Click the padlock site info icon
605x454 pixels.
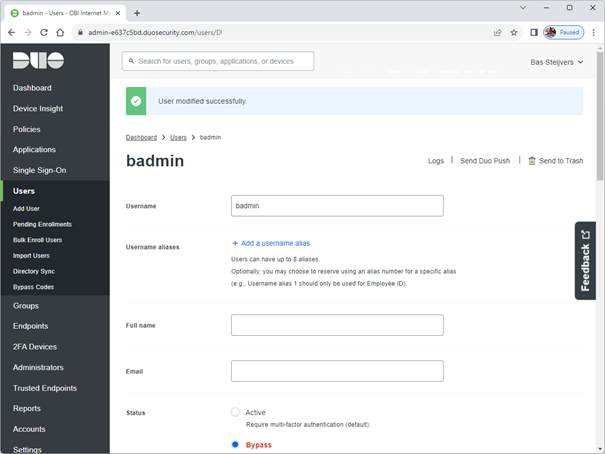pos(80,32)
